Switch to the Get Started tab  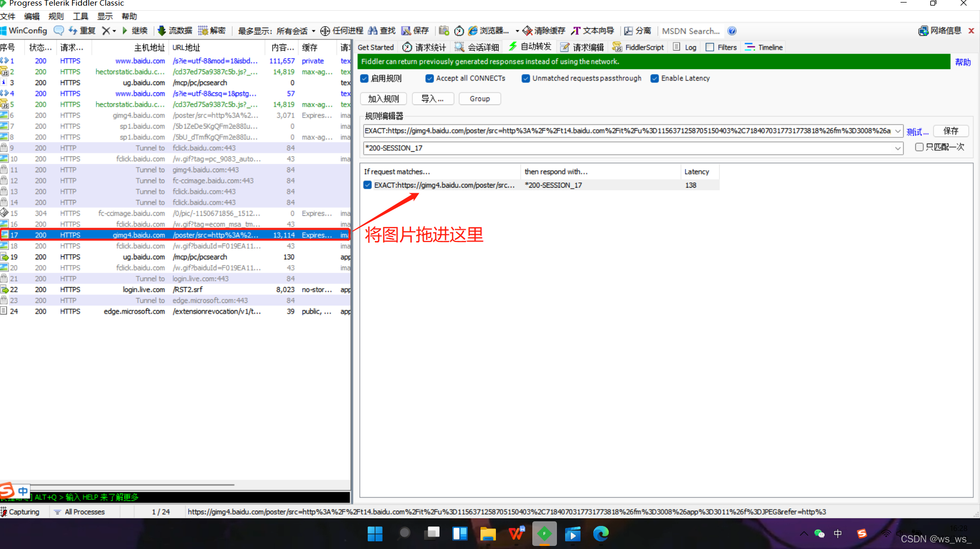point(375,47)
